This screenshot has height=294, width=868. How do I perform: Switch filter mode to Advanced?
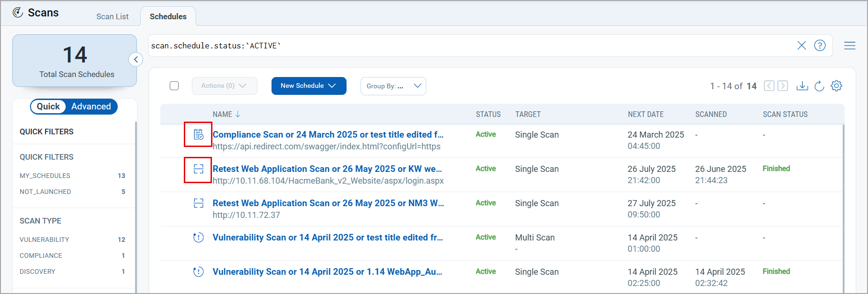click(91, 107)
